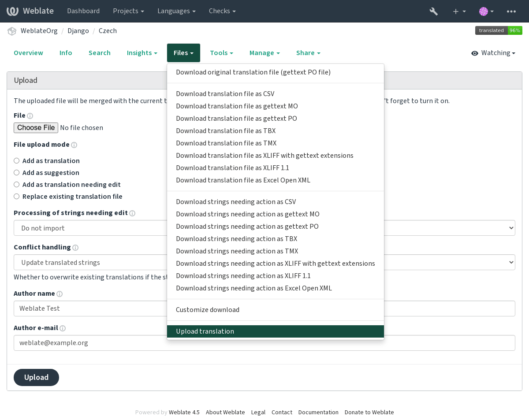Open Dashboard in the top bar
Image resolution: width=529 pixels, height=420 pixels.
coord(83,11)
